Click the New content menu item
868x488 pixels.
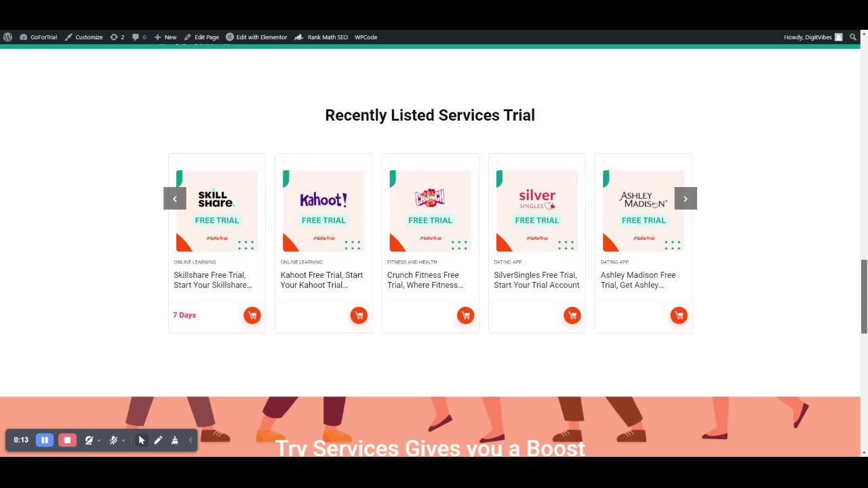coord(165,37)
